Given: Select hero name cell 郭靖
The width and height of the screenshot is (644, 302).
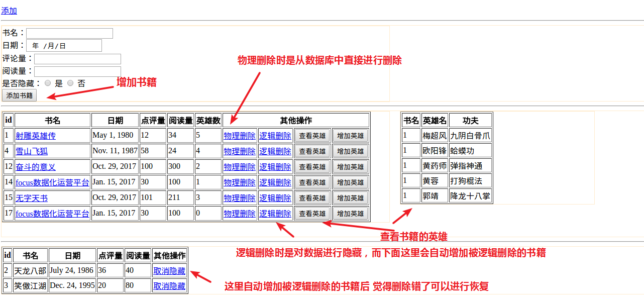Looking at the screenshot, I should [435, 196].
